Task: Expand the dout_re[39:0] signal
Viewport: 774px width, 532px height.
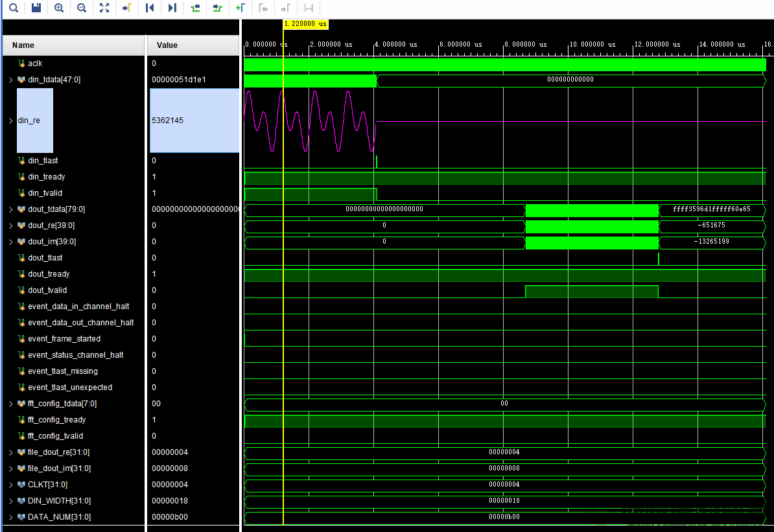Action: point(10,225)
